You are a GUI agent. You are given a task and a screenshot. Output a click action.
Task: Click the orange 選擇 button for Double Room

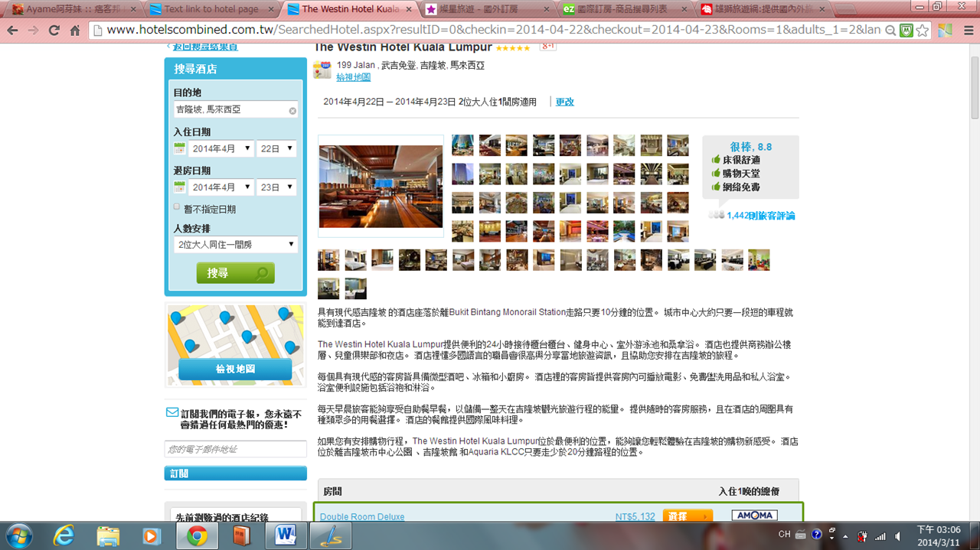coord(688,516)
